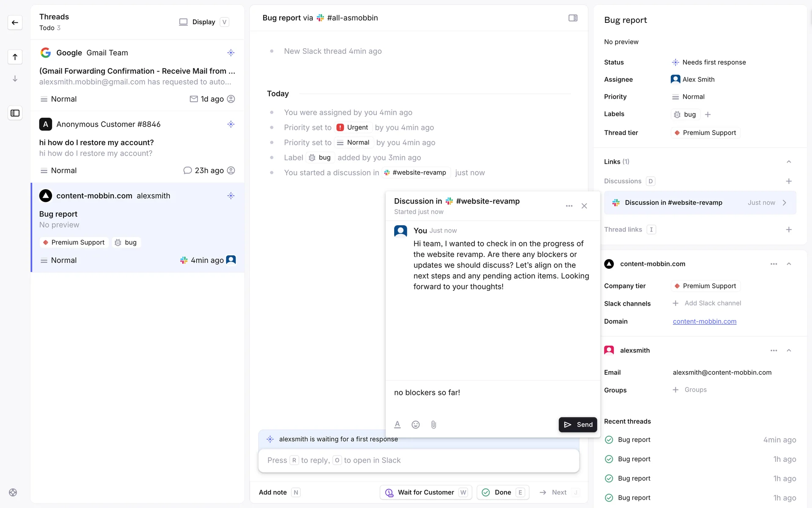Toggle the left sidebar panel icon
The height and width of the screenshot is (508, 812).
15,113
